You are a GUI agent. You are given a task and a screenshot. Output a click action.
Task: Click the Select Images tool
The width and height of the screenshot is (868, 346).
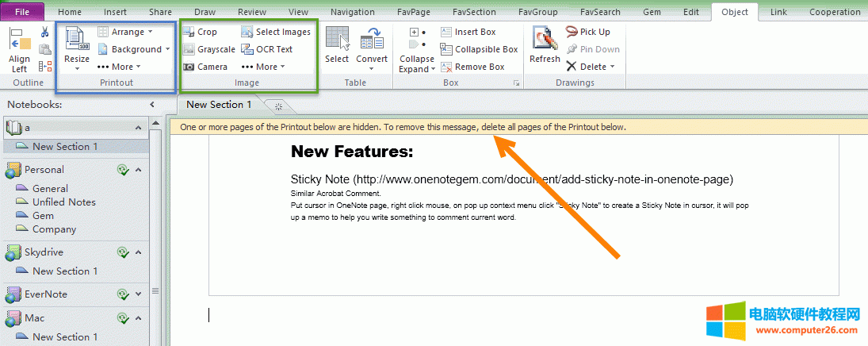click(x=276, y=33)
